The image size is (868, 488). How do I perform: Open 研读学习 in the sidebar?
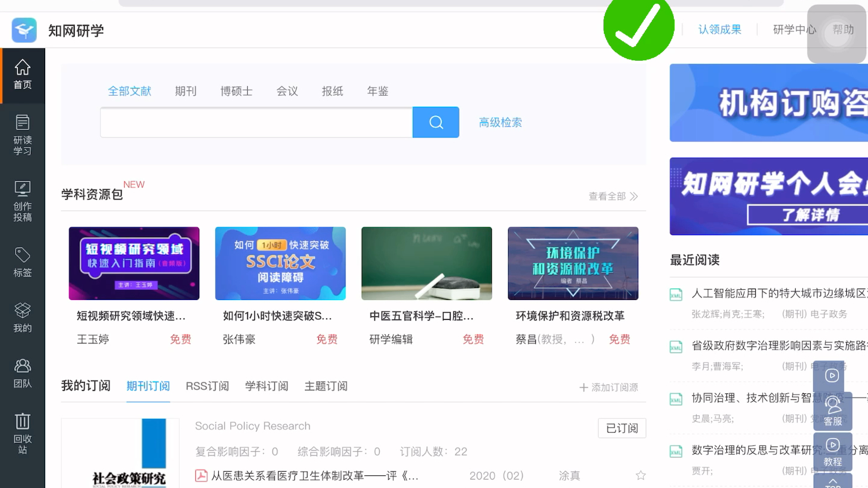tap(22, 135)
